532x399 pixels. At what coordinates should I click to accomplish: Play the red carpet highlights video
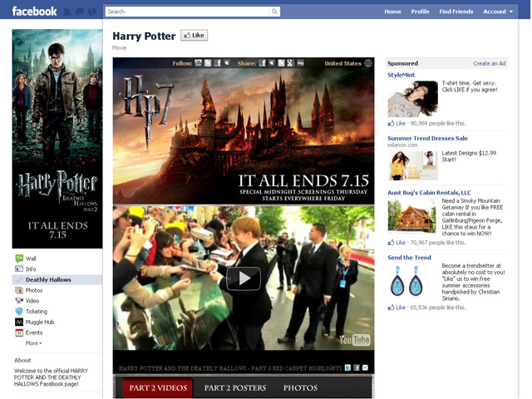click(x=244, y=278)
